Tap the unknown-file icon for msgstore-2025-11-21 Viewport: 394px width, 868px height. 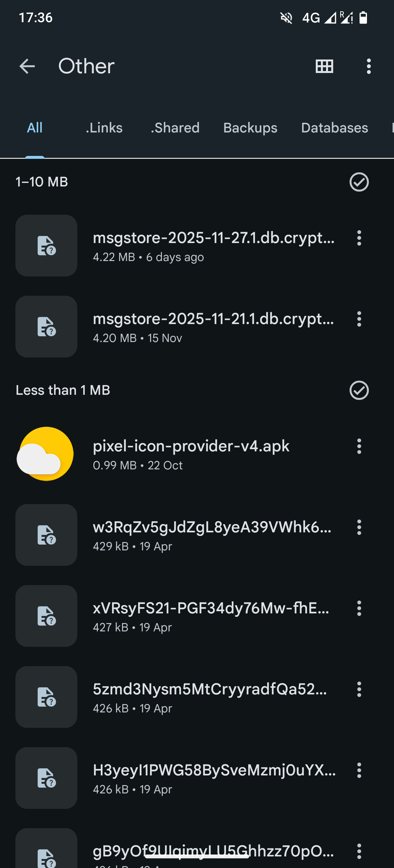click(46, 327)
